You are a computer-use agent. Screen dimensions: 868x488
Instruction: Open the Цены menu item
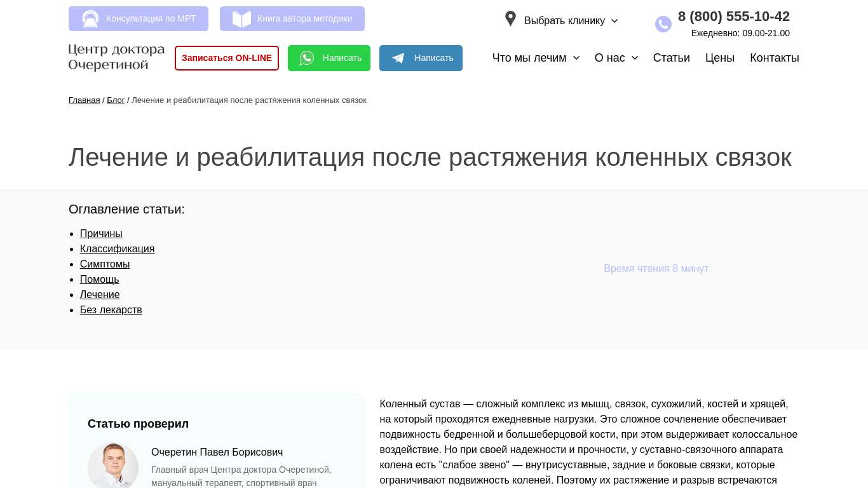click(719, 58)
